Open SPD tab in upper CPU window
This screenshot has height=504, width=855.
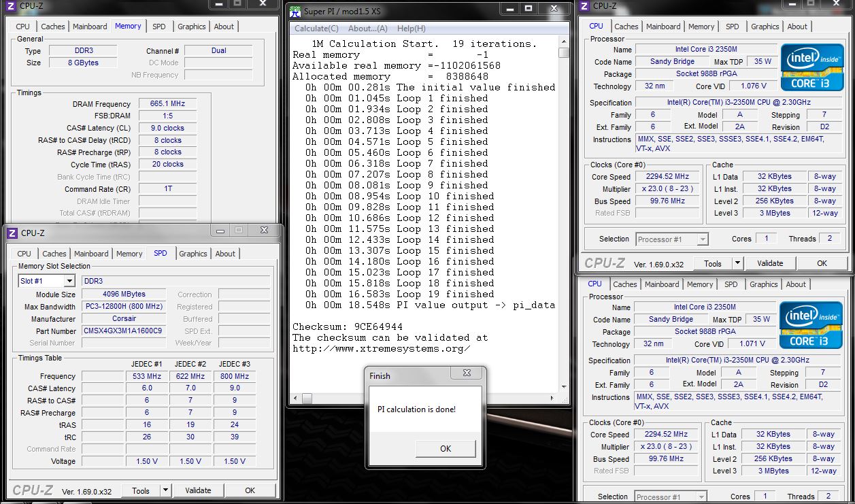(x=733, y=27)
